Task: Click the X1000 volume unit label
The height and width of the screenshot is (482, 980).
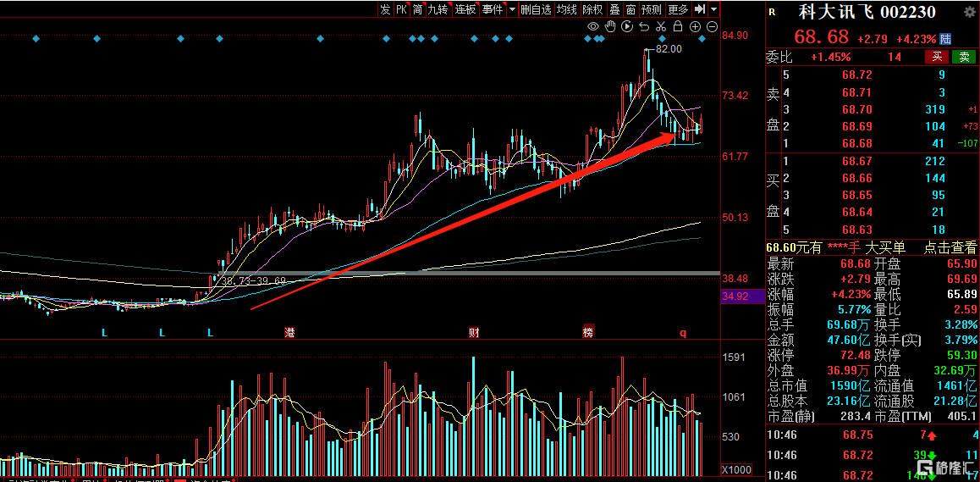Action: [x=735, y=470]
